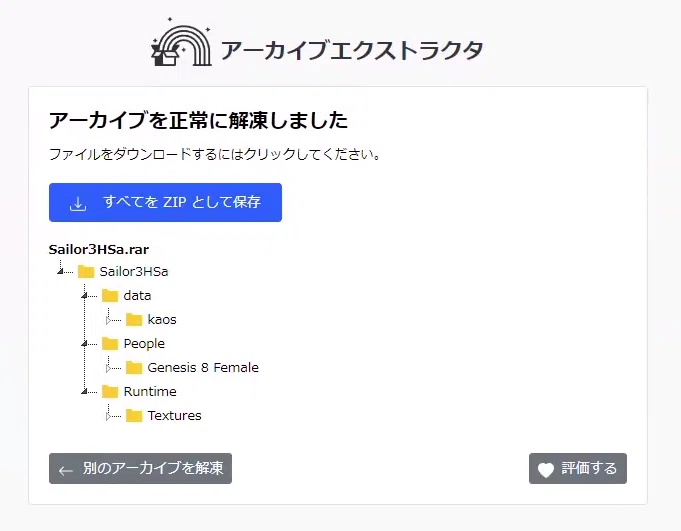
Task: Open the アーカイブエクストラクタ title link
Action: tap(351, 50)
